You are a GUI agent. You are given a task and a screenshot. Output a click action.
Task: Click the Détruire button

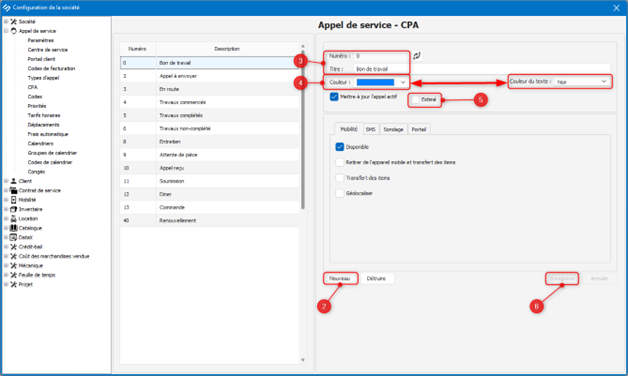click(376, 278)
